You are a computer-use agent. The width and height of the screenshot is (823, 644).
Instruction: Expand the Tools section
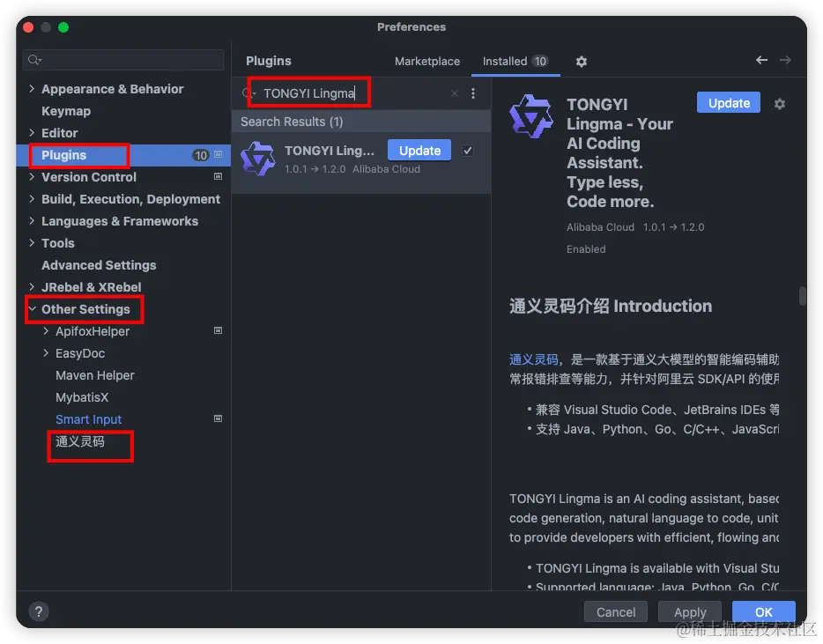tap(32, 243)
